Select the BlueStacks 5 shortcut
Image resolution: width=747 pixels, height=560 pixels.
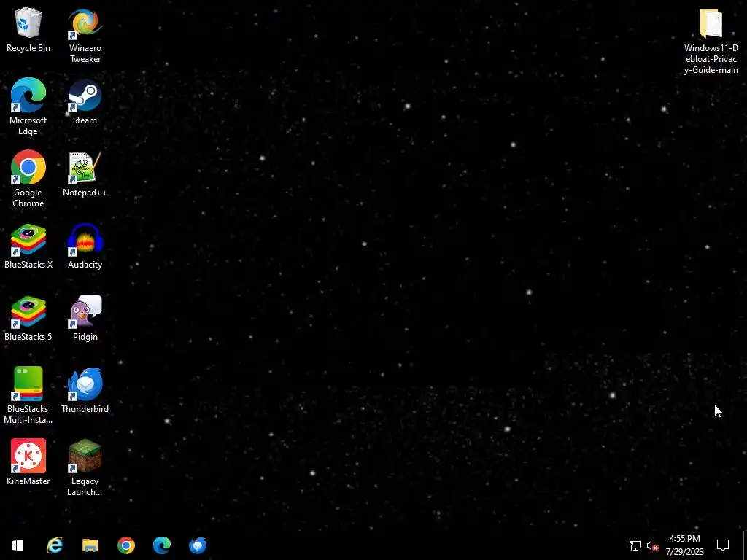tap(28, 319)
